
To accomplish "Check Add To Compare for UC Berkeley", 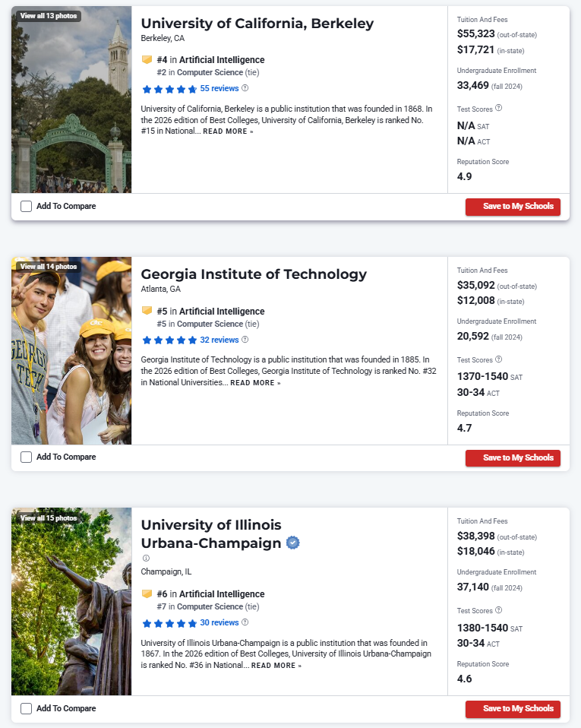I will click(27, 206).
